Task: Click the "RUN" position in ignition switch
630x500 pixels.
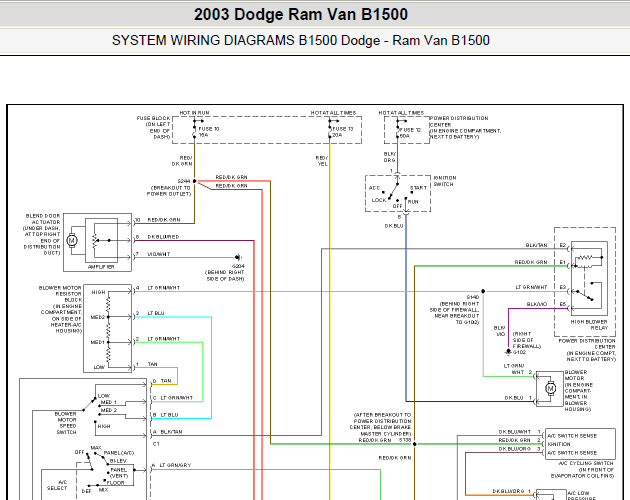Action: [413, 202]
